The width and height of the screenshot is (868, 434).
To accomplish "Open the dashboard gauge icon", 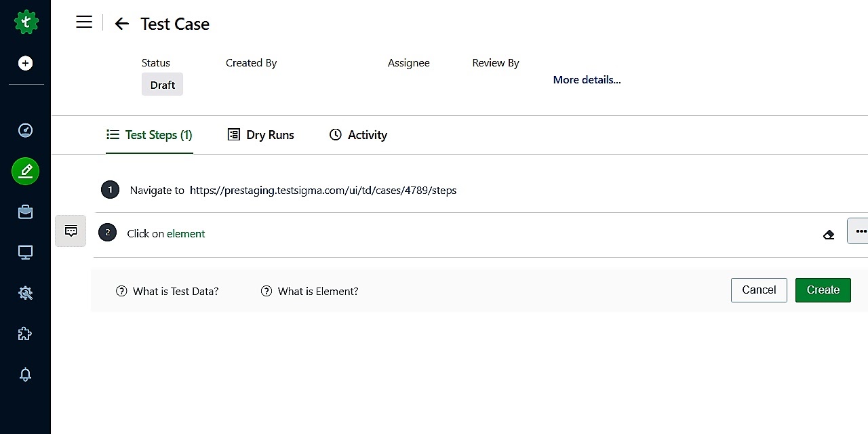I will point(25,130).
